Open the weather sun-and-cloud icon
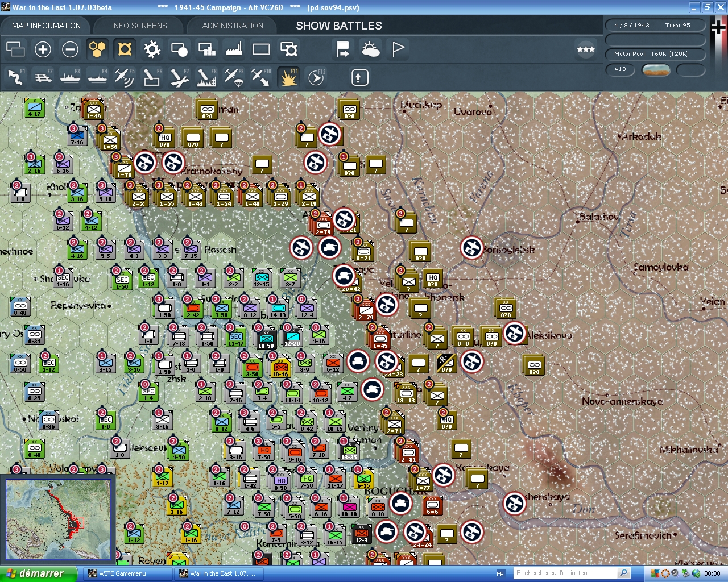728x582 pixels. click(371, 49)
